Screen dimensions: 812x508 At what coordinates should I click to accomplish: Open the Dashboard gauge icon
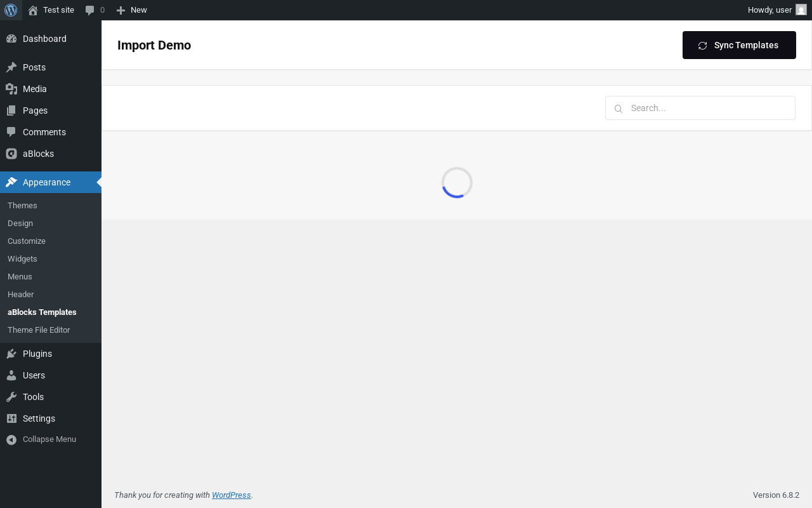point(11,39)
